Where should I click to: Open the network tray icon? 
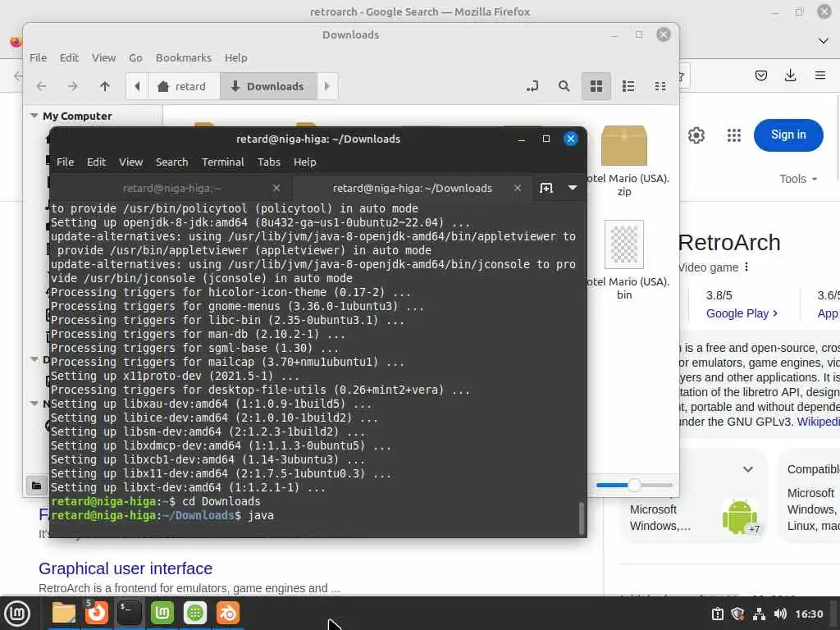[759, 614]
